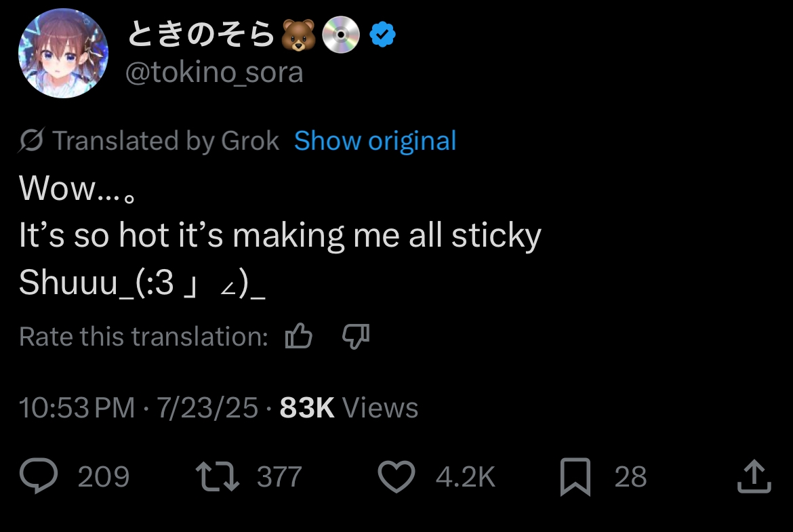The image size is (793, 532).
Task: Tap the Translated by Grok label
Action: coord(166,141)
